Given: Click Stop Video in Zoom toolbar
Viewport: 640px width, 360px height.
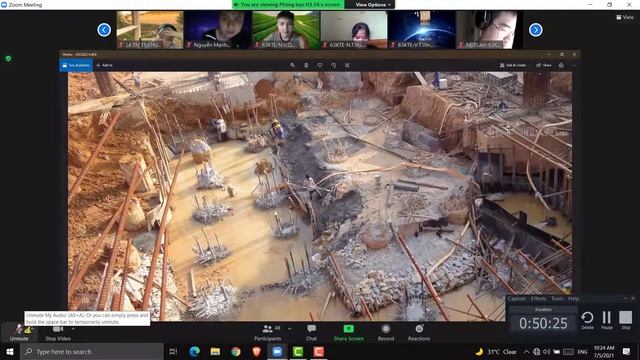Looking at the screenshot, I should (58, 333).
